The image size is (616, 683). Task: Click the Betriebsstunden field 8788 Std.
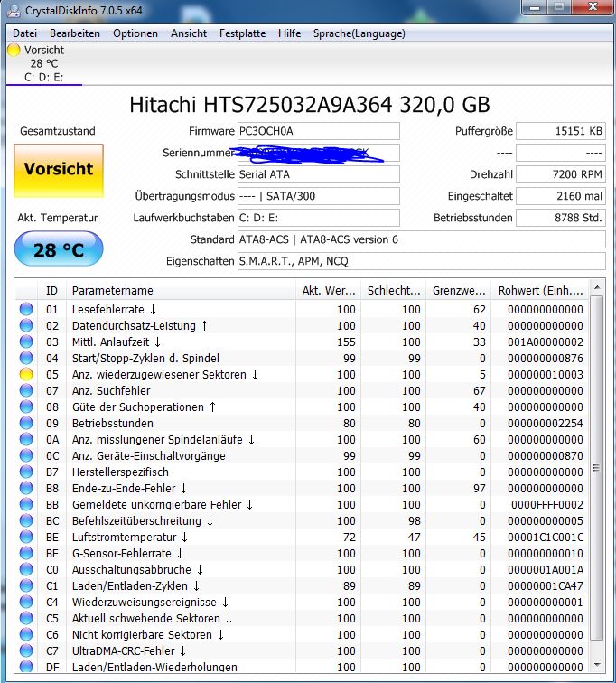click(561, 218)
